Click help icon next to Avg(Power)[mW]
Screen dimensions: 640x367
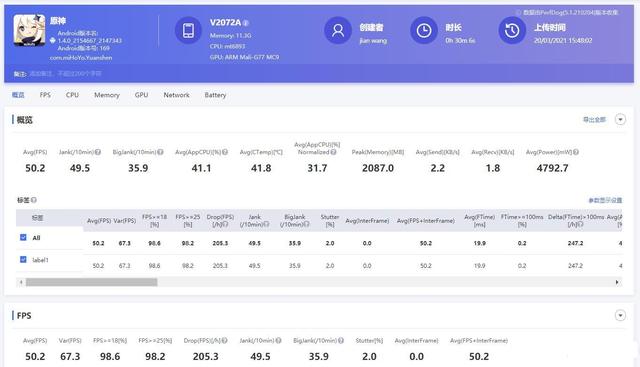(576, 152)
